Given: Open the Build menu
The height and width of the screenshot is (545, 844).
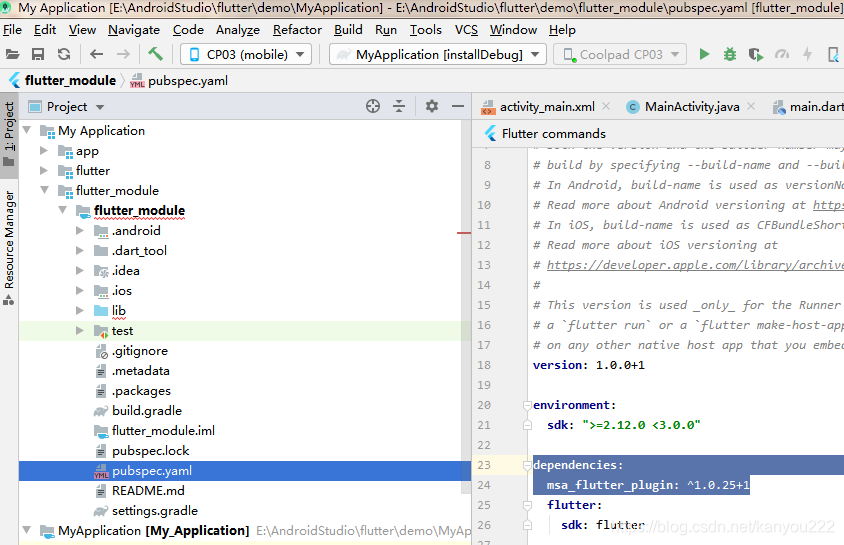Looking at the screenshot, I should click(348, 30).
